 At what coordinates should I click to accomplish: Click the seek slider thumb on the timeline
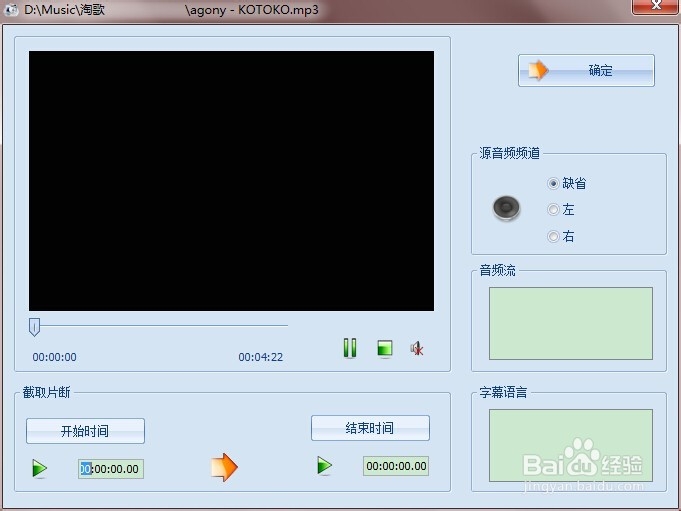(34, 327)
